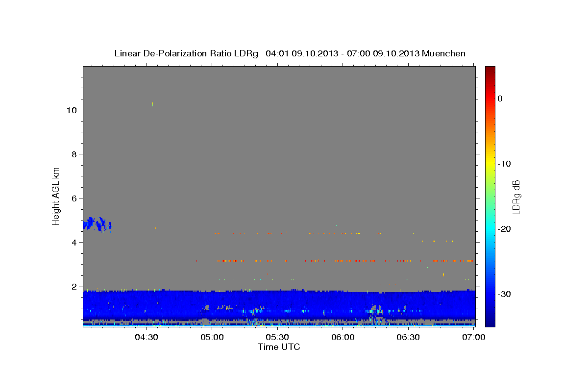Select the 04:30 time tick label
Screen dimensions: 588x392
(x=146, y=337)
